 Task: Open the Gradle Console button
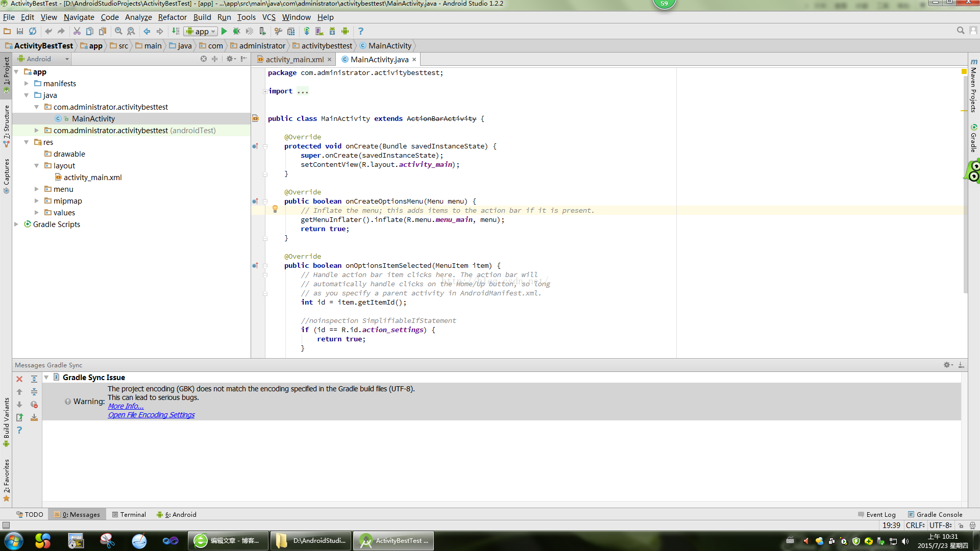[x=935, y=514]
